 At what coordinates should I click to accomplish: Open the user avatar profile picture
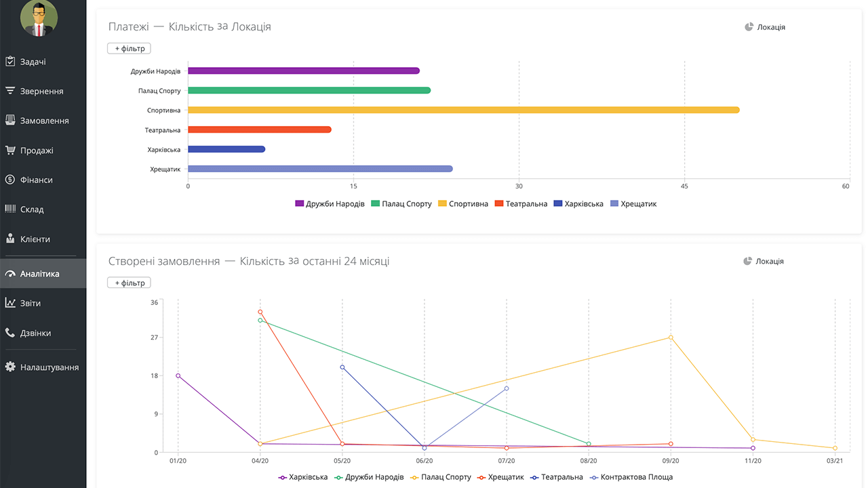pos(39,18)
